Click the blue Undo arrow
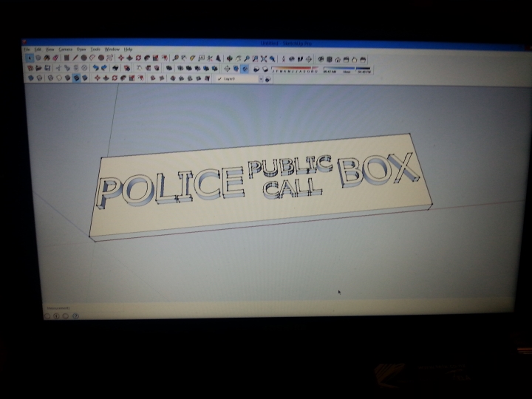Image resolution: width=532 pixels, height=399 pixels. click(x=95, y=68)
